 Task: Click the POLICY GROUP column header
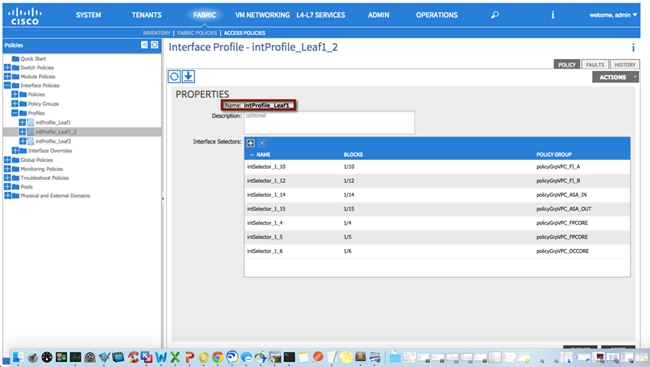554,154
